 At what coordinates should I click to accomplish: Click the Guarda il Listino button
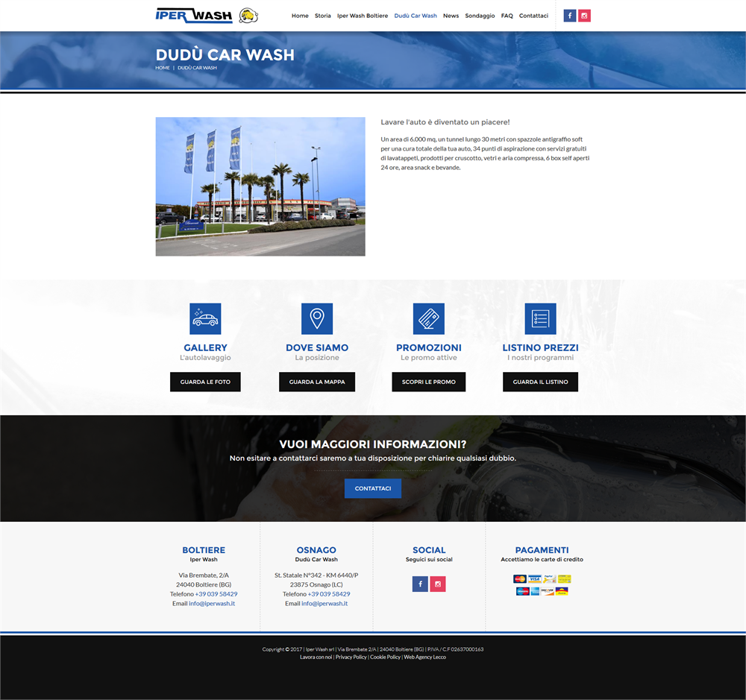540,382
